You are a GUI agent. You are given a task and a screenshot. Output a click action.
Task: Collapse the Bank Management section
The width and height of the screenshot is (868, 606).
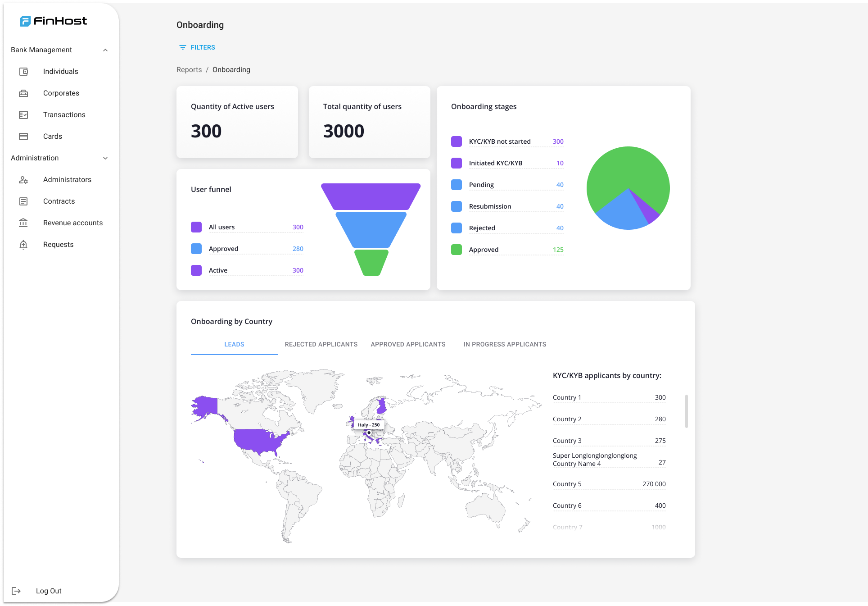pyautogui.click(x=105, y=50)
